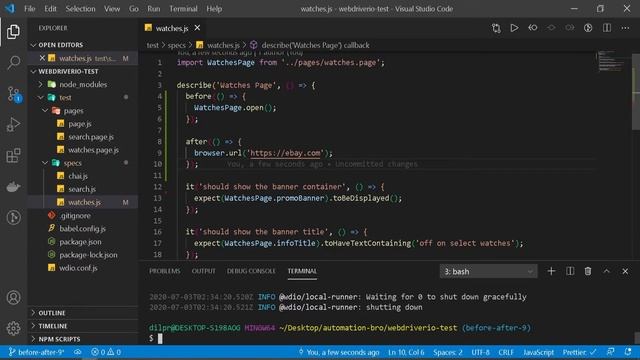Screen dimensions: 640x360
Task: Click the feedback icon in status bar
Action: tap(610, 352)
